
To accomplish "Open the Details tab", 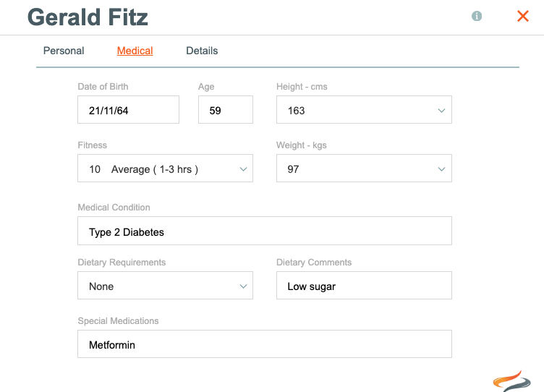I will pos(202,51).
